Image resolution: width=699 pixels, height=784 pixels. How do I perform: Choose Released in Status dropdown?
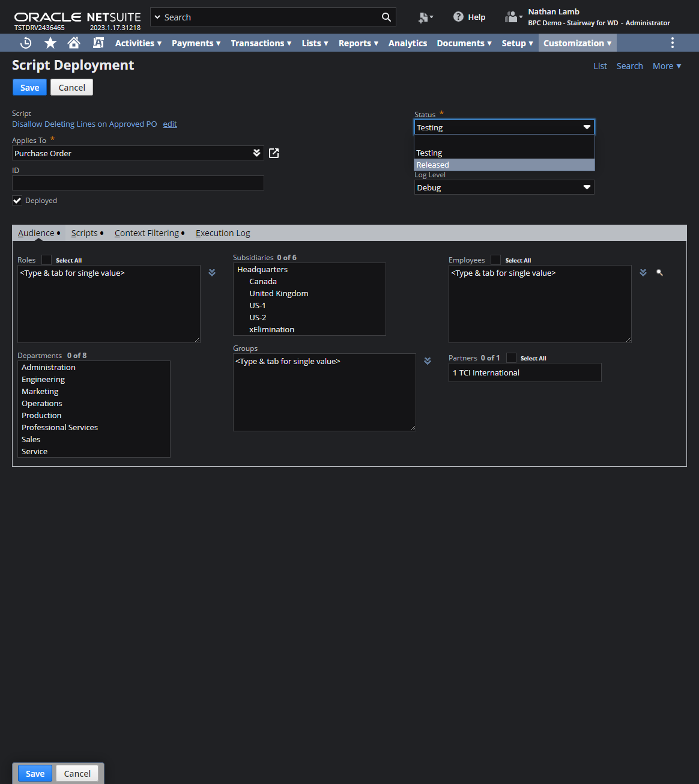pyautogui.click(x=504, y=165)
